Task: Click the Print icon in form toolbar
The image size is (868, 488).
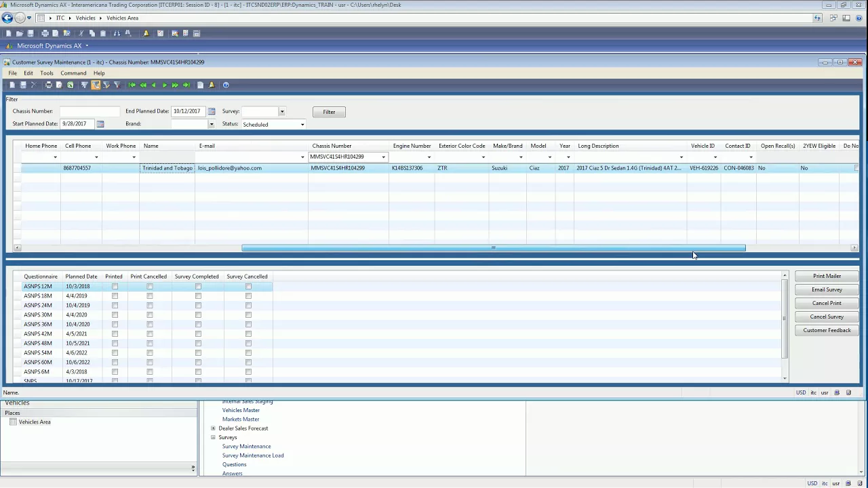Action: (x=48, y=85)
